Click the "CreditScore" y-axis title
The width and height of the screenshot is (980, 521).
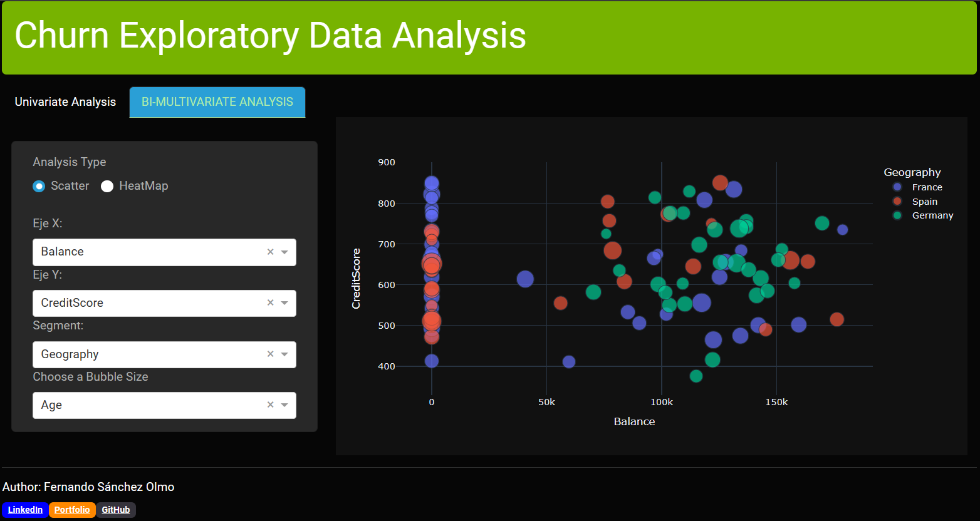(x=357, y=279)
